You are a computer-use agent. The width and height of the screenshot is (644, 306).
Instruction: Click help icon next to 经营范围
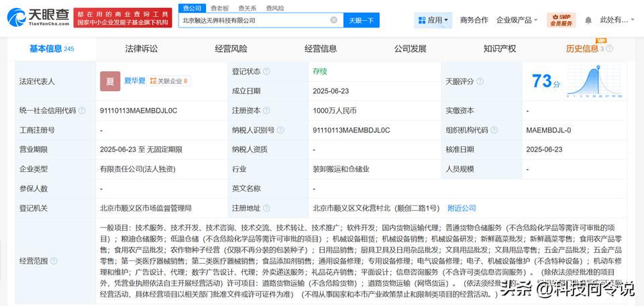pyautogui.click(x=54, y=261)
